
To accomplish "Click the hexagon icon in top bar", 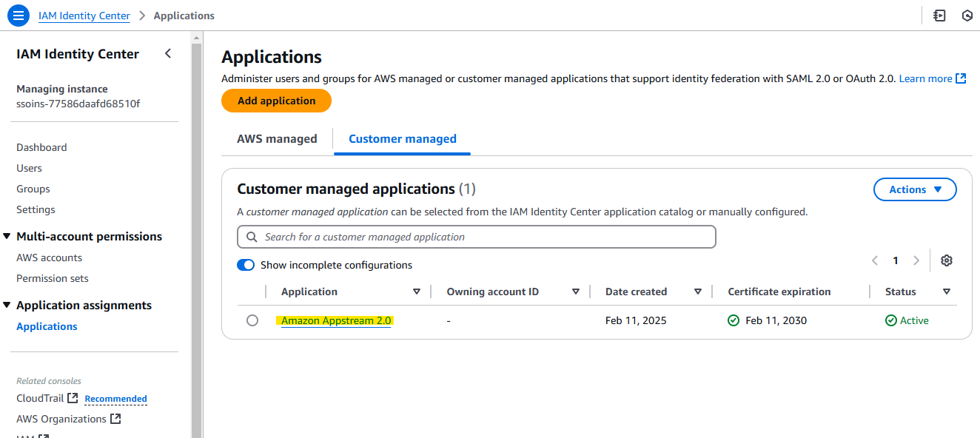I will [x=967, y=16].
